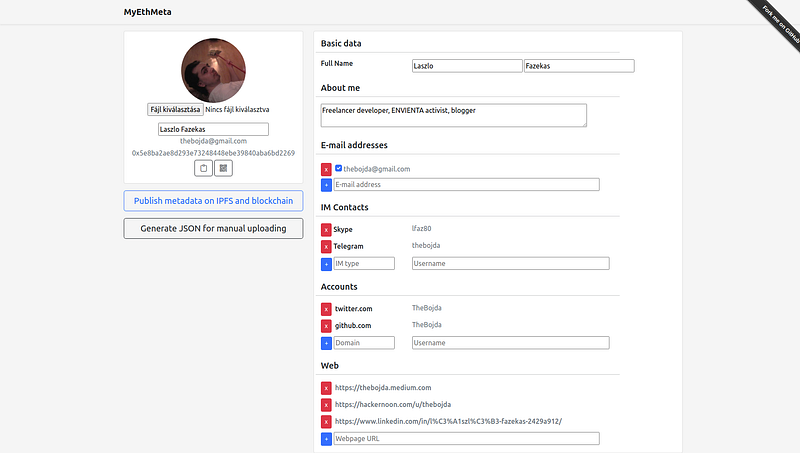
Task: Click the profile avatar picture
Action: click(x=213, y=69)
